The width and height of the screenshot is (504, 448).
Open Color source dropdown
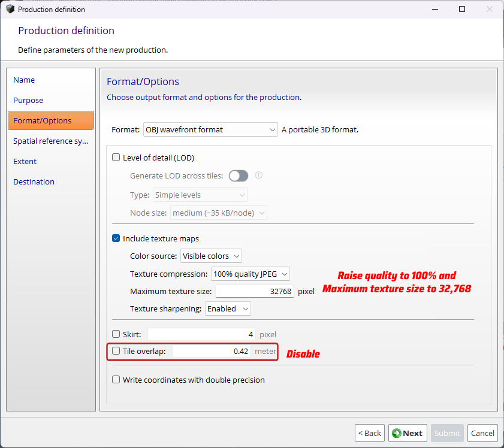point(211,256)
